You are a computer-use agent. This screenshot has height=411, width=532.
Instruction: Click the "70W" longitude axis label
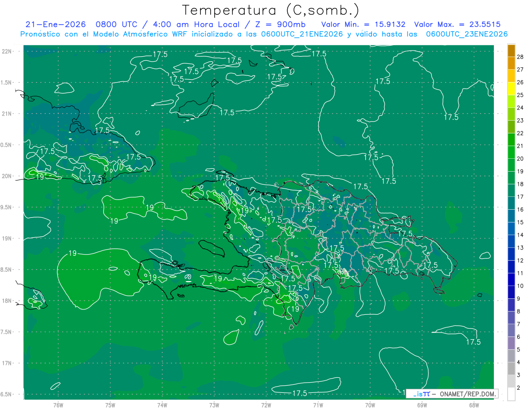(370, 405)
